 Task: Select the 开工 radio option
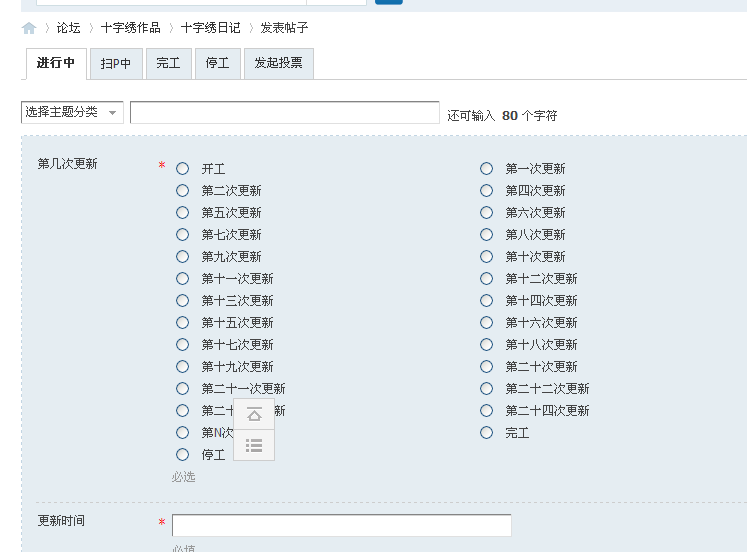(x=182, y=169)
